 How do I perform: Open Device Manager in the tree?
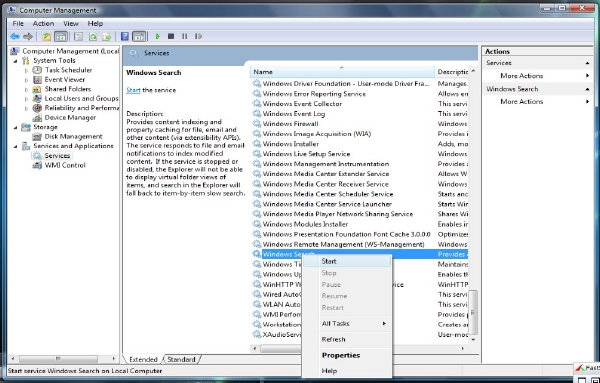point(70,118)
